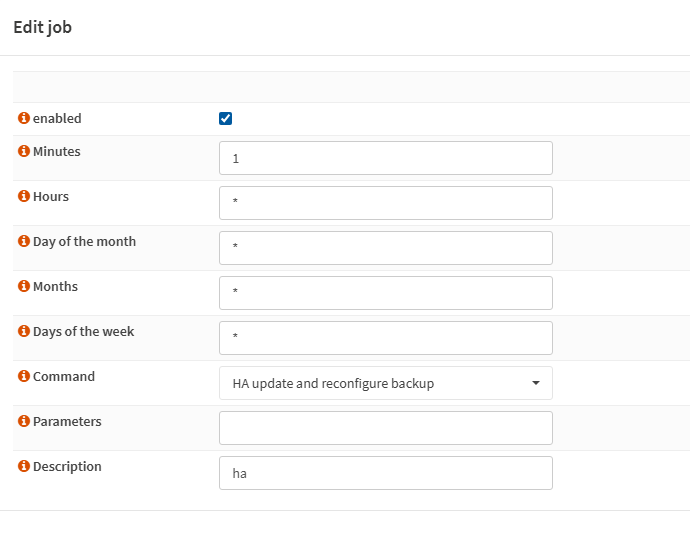Show help for the Description field

click(24, 466)
